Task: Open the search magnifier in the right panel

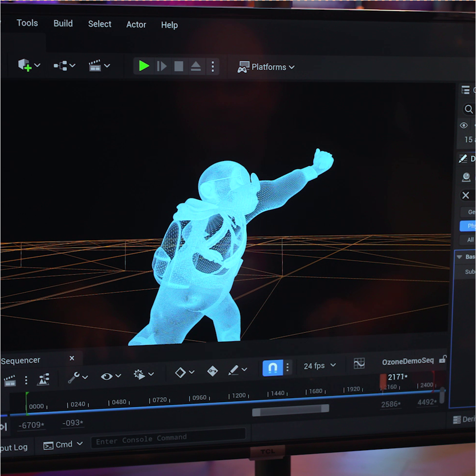Action: tap(468, 110)
